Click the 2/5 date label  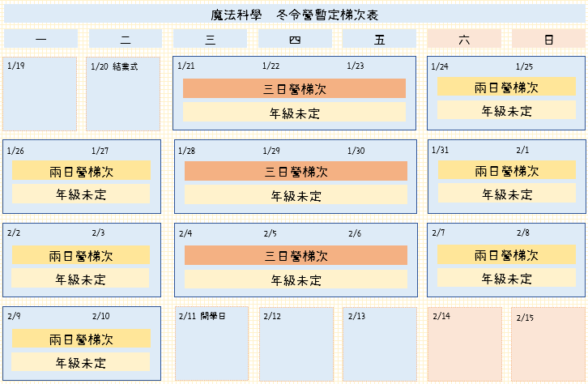(270, 233)
